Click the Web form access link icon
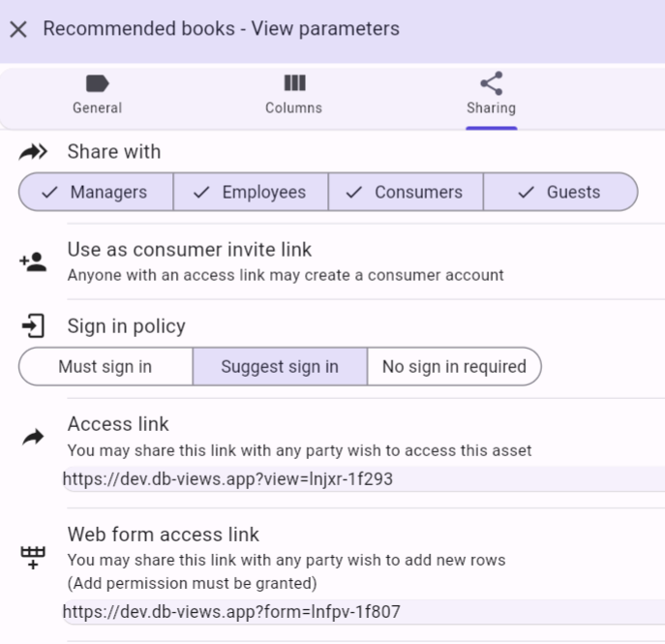Screen dimensions: 665x644 [33, 558]
